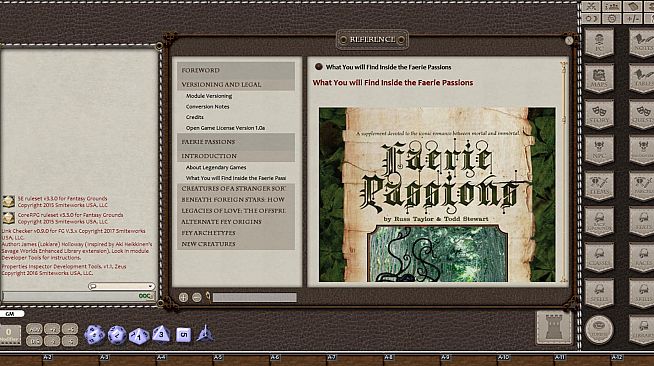
Task: Click the +2 modifier button
Action: pos(52,328)
